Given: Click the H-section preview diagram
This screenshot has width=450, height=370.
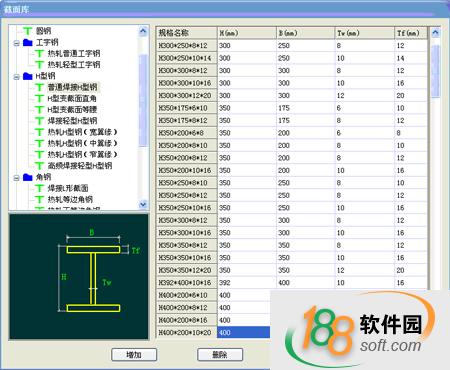Looking at the screenshot, I should 79,277.
